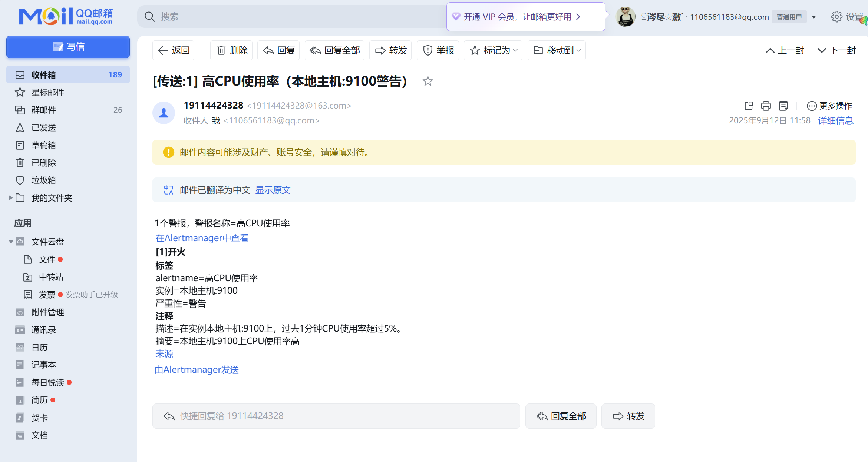Star this email next to subject
This screenshot has height=462, width=868.
(428, 81)
